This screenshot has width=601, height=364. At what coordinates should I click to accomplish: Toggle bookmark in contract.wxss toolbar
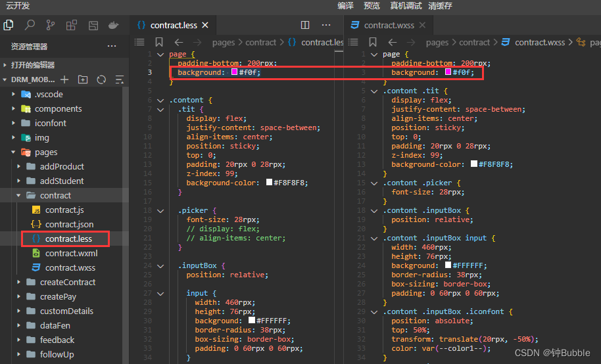click(373, 42)
